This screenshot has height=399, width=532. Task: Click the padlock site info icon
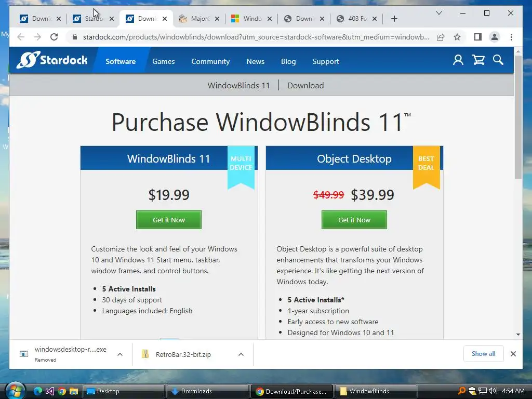(x=75, y=37)
